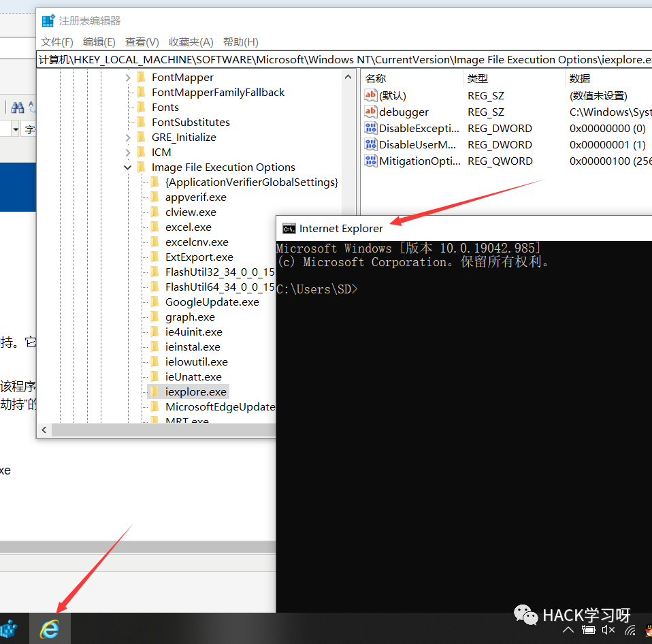Select the MicrosoftEdgeUpdate key
This screenshot has height=644, width=652.
[x=221, y=407]
